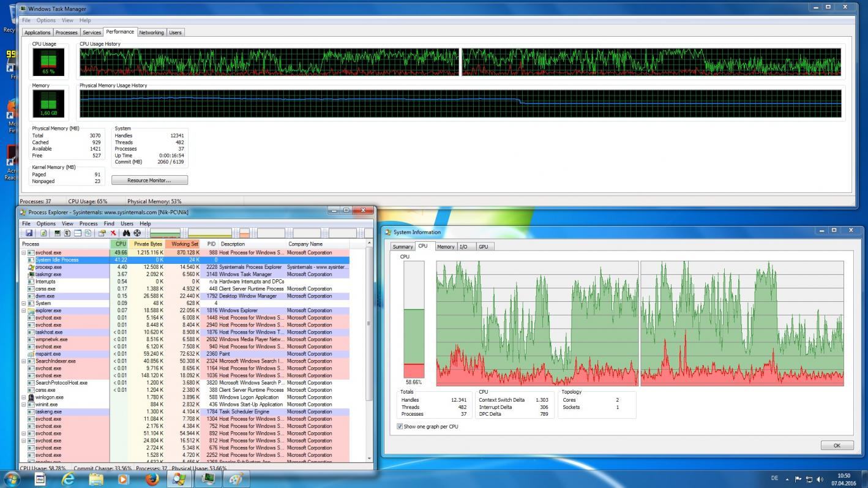Sort by Private Bytes column header
Image resolution: width=868 pixels, height=488 pixels.
pyautogui.click(x=146, y=244)
